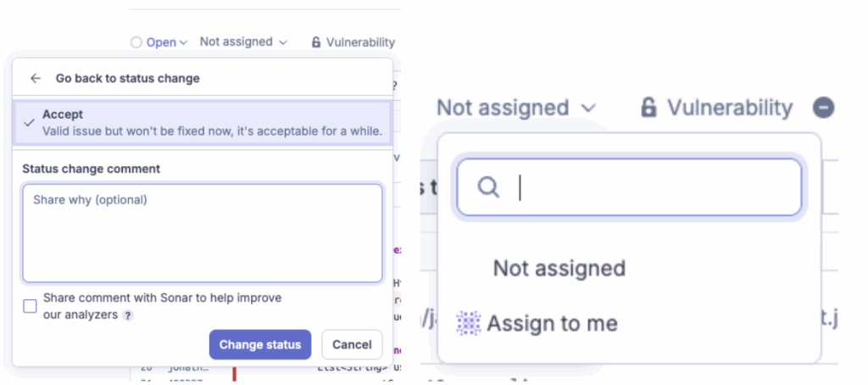Collapse the large Not assigned dropdown above search
Image resolution: width=868 pixels, height=385 pixels.
515,108
